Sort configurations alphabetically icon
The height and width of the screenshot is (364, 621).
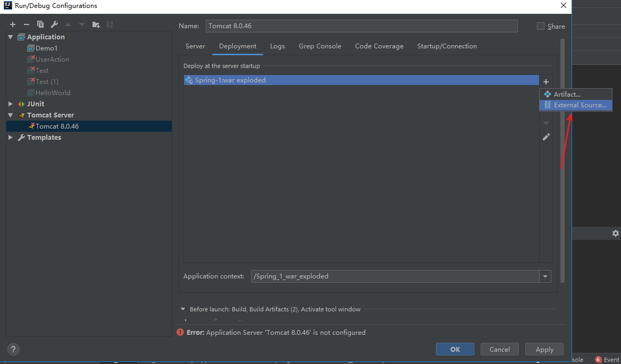[110, 24]
